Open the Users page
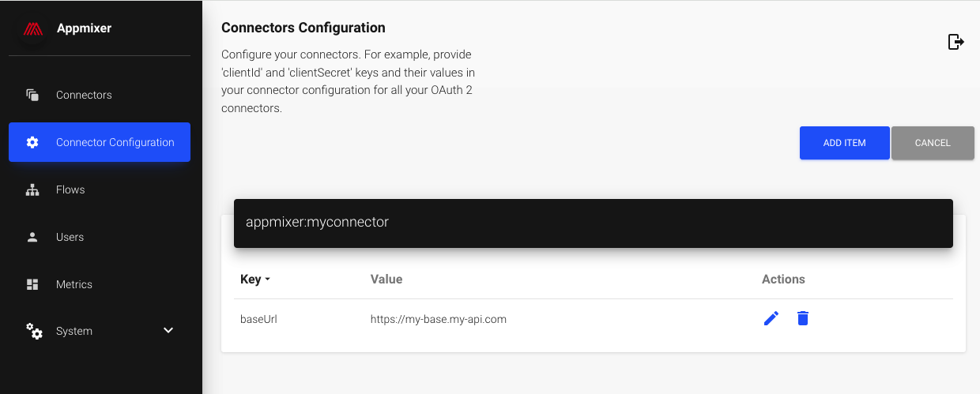The image size is (980, 394). pos(70,237)
